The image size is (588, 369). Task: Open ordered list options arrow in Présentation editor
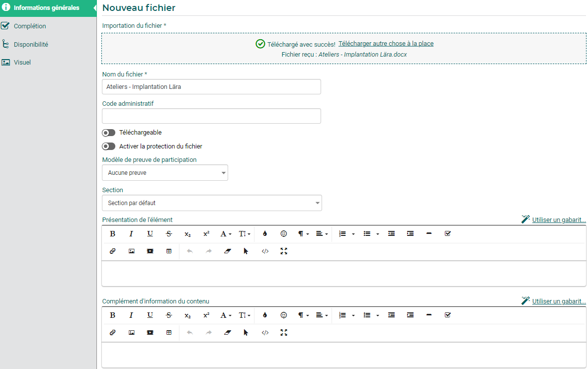coord(353,234)
